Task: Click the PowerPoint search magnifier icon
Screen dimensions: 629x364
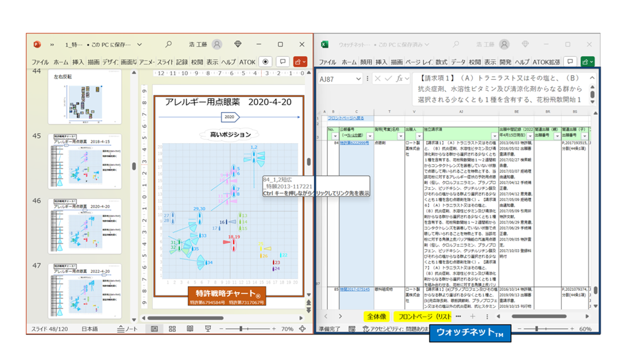Action: pos(169,44)
